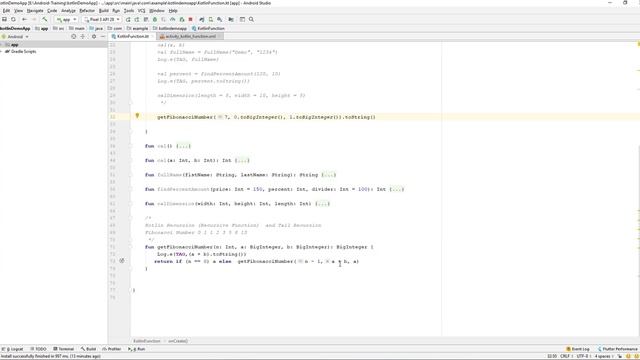Expand folded body of calDimension function

[322, 204]
